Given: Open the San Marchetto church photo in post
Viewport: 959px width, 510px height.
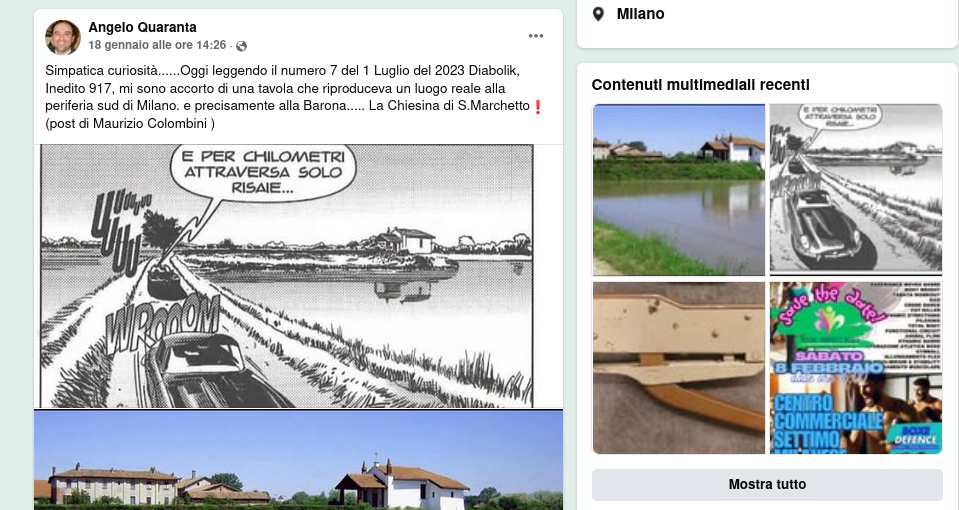Looking at the screenshot, I should 298,460.
